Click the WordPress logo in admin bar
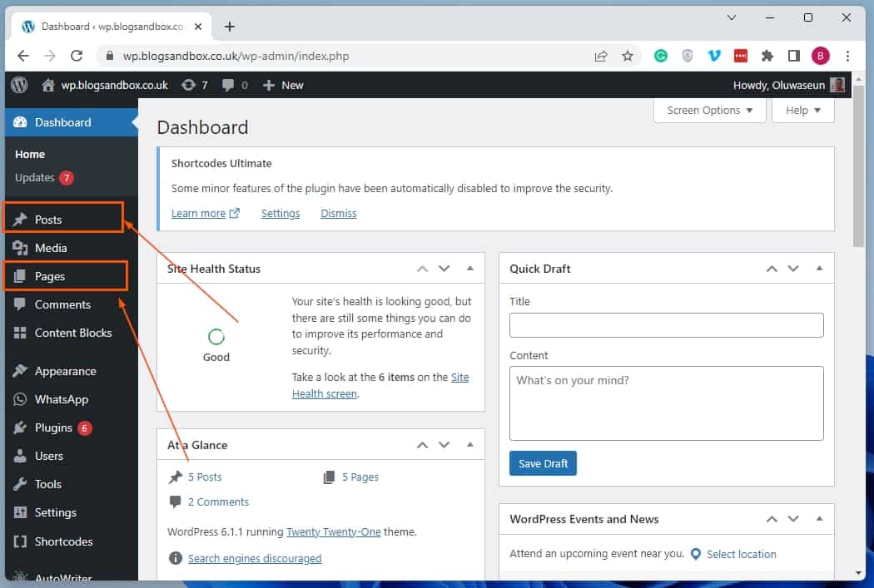 point(19,85)
